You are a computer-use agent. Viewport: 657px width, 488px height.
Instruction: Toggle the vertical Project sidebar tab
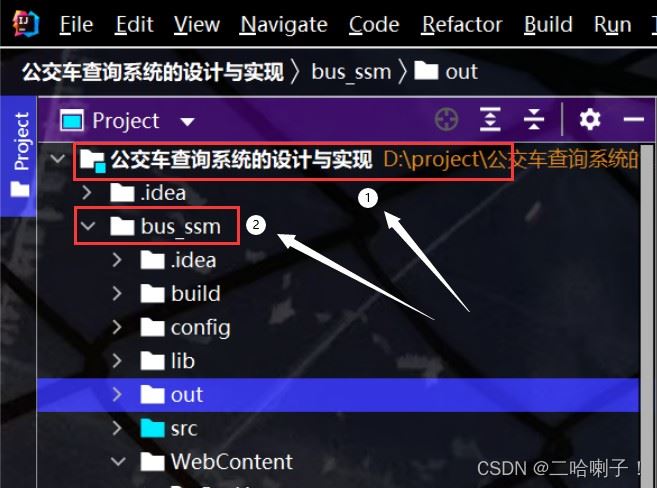(x=19, y=155)
